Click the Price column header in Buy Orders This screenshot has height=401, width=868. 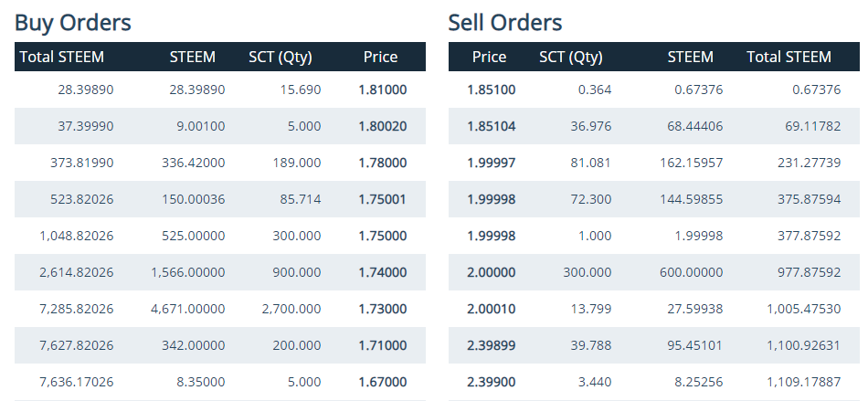380,57
